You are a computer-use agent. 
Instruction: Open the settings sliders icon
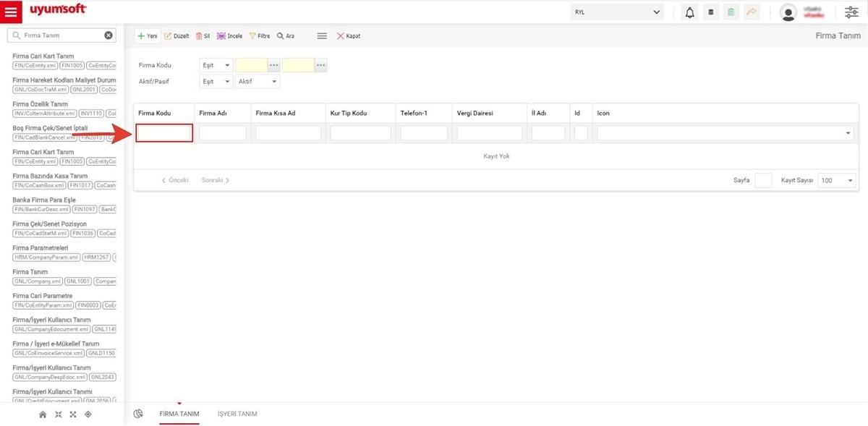tap(851, 12)
